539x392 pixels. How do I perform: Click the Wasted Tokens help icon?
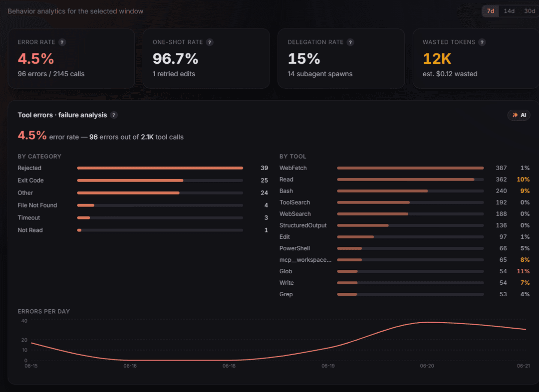coord(482,42)
